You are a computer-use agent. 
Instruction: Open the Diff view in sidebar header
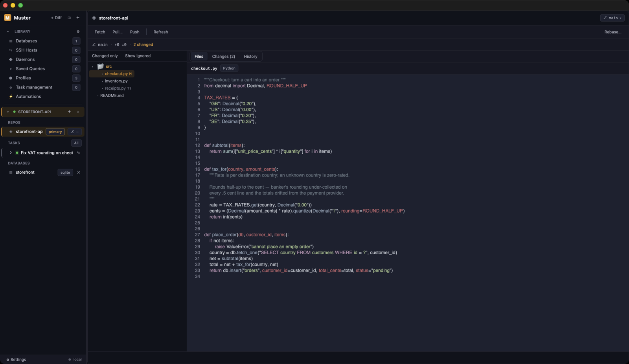pyautogui.click(x=56, y=18)
